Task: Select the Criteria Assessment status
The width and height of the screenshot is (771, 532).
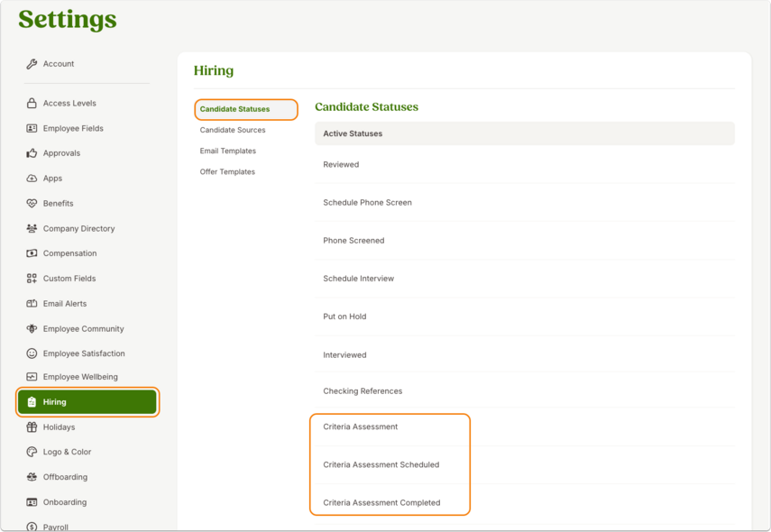Action: (525, 427)
